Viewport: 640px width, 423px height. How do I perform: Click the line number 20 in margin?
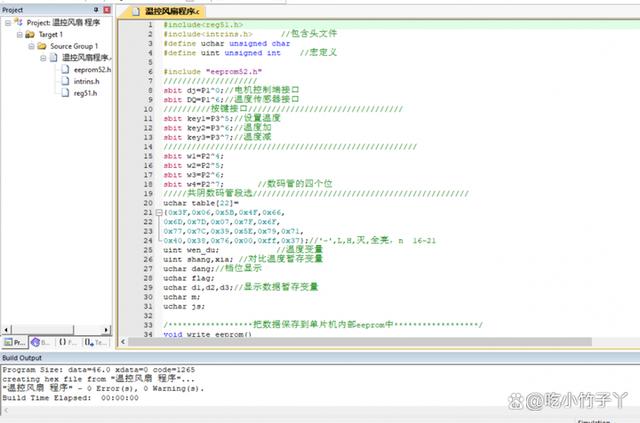[148, 203]
